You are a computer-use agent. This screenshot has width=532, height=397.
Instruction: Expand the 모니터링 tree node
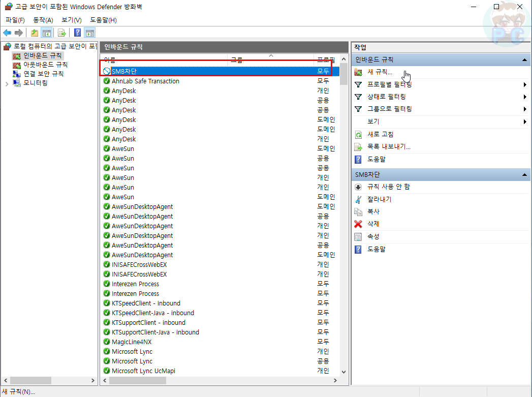point(7,83)
